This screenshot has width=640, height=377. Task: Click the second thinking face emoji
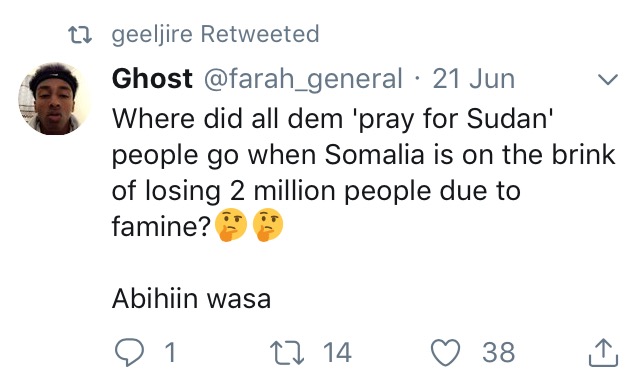pos(268,224)
